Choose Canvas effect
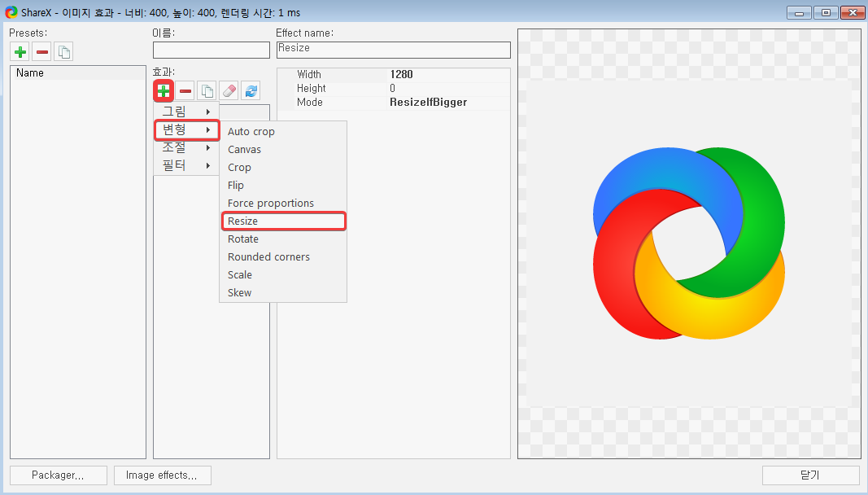 tap(283, 149)
